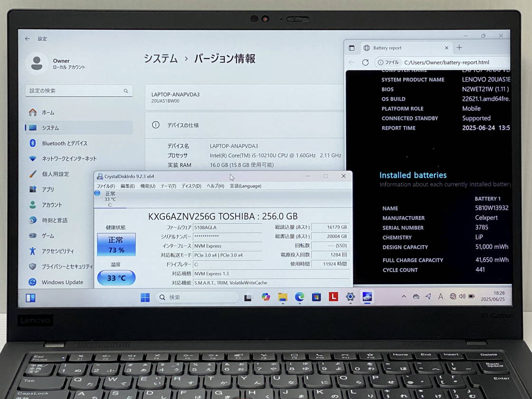Click the 33 °C temperature button
The height and width of the screenshot is (399, 532).
click(116, 278)
